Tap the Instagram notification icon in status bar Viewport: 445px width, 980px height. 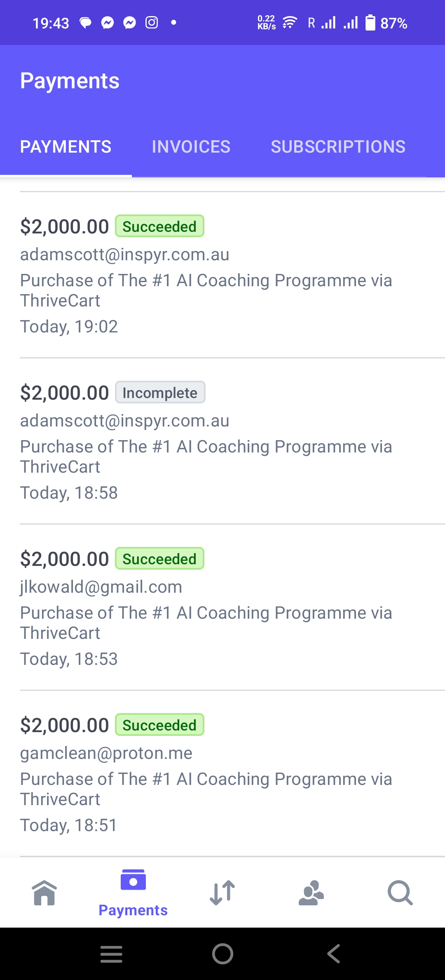(152, 23)
